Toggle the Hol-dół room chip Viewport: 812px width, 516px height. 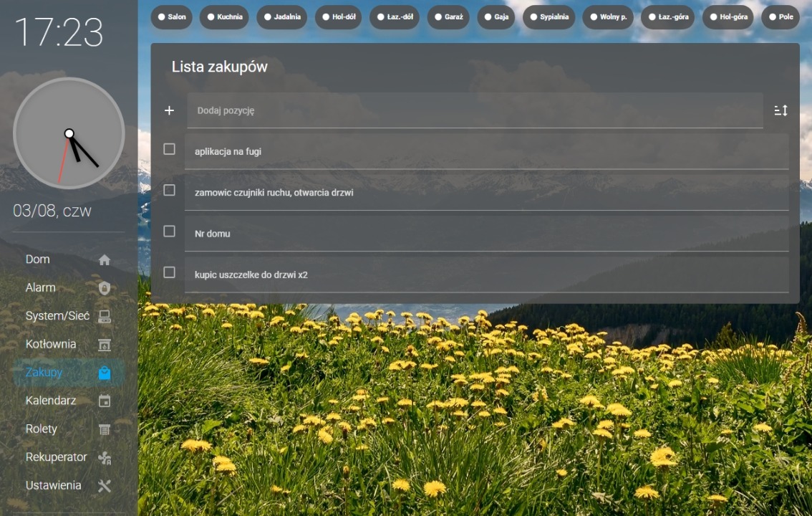point(338,17)
